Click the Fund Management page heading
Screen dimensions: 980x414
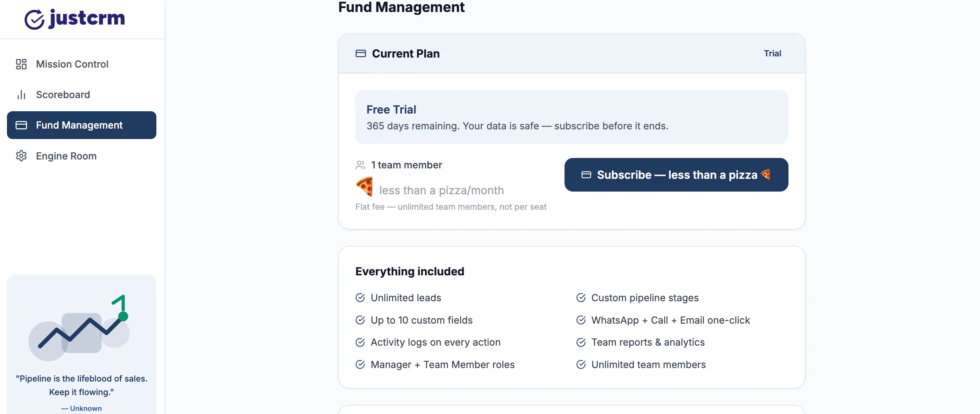pos(401,7)
